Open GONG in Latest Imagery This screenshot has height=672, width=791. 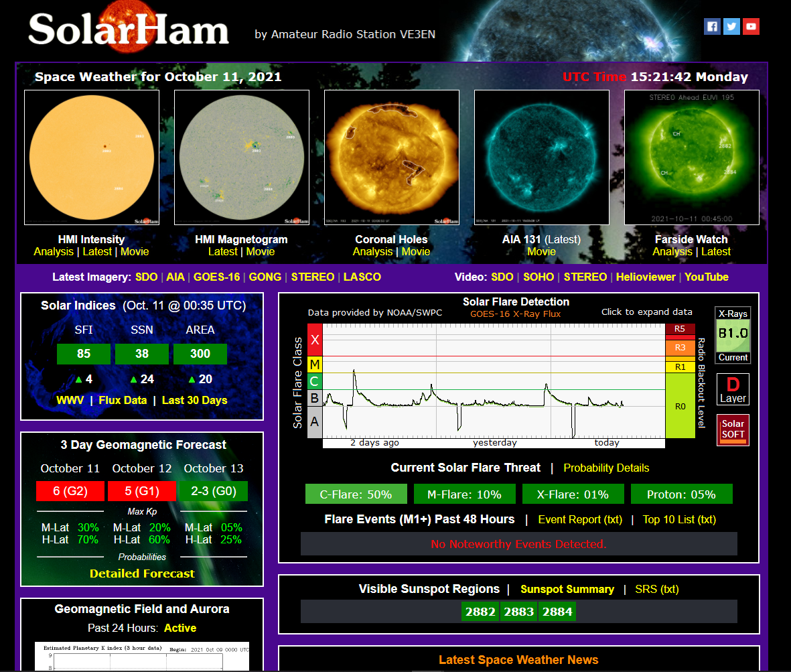tap(265, 277)
